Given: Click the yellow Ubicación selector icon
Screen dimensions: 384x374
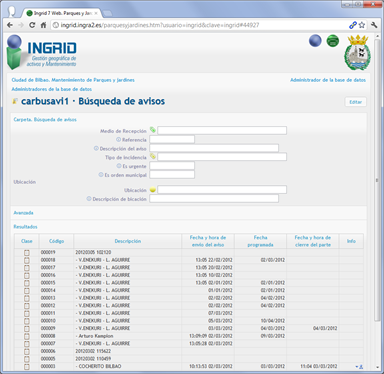Looking at the screenshot, I should click(x=153, y=190).
